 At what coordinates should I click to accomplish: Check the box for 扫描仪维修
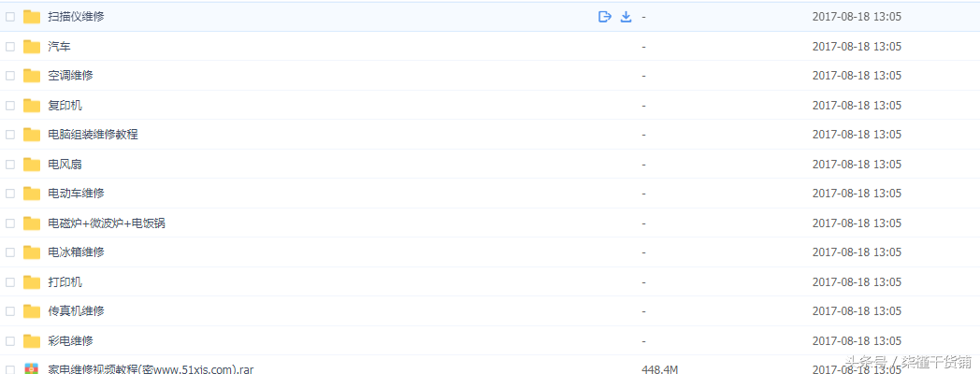pyautogui.click(x=10, y=17)
